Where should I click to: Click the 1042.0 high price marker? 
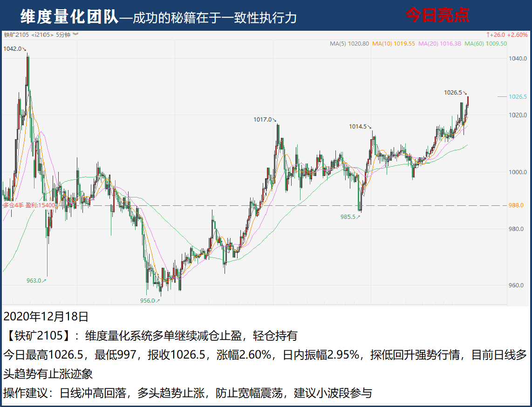tap(13, 48)
